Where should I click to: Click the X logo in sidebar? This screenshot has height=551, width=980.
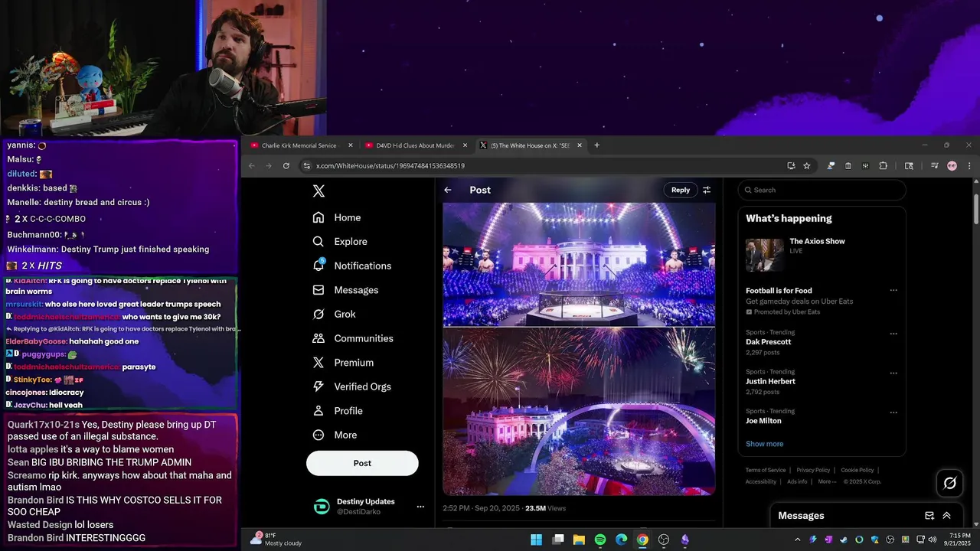coord(318,191)
